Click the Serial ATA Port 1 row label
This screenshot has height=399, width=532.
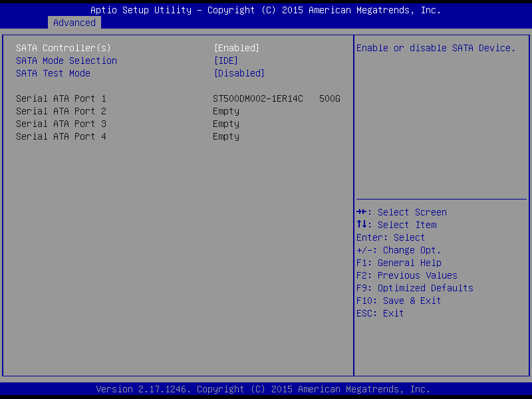tap(61, 98)
